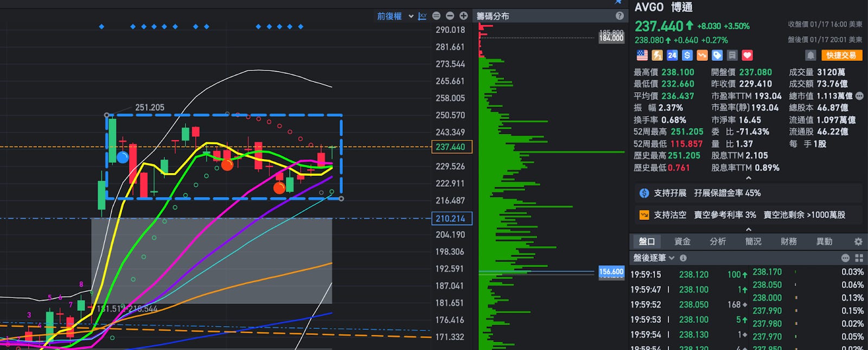Collapse the quote details chevron
Image resolution: width=868 pixels, height=350 pixels.
(749, 179)
